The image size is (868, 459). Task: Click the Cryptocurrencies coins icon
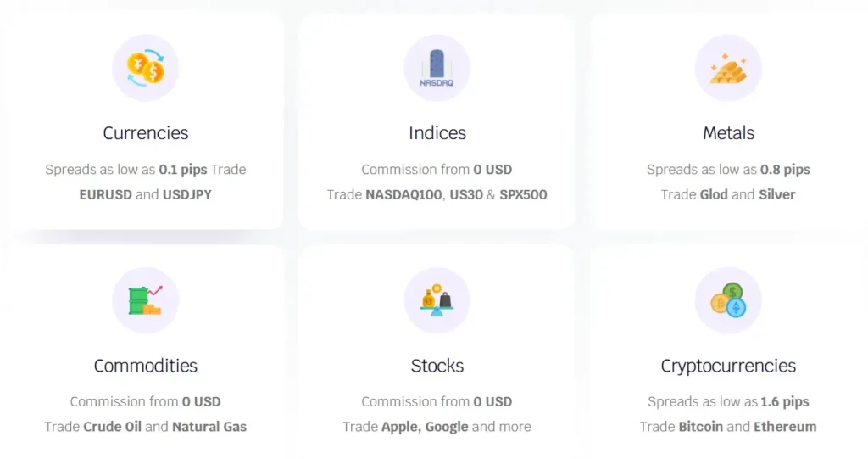pyautogui.click(x=728, y=300)
